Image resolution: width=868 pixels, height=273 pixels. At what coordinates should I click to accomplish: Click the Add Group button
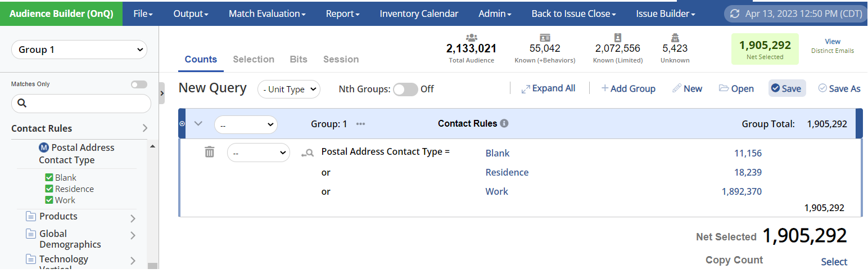tap(628, 88)
